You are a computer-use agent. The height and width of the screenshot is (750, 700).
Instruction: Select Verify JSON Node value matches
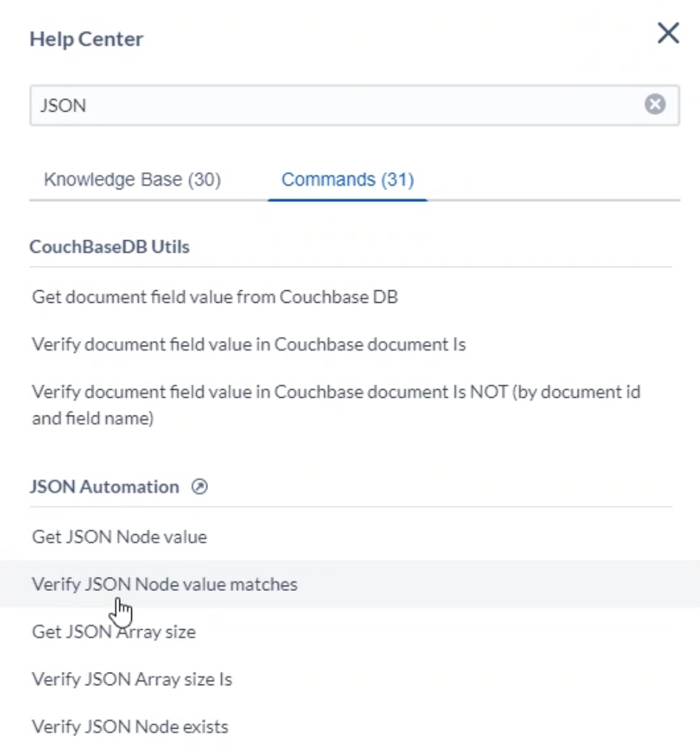(x=164, y=584)
